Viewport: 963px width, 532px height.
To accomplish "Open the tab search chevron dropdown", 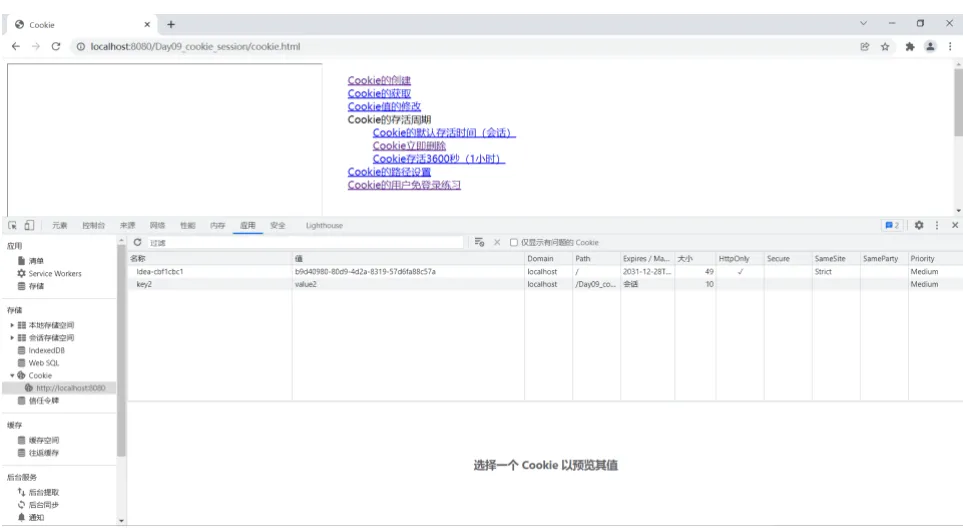I will 864,23.
